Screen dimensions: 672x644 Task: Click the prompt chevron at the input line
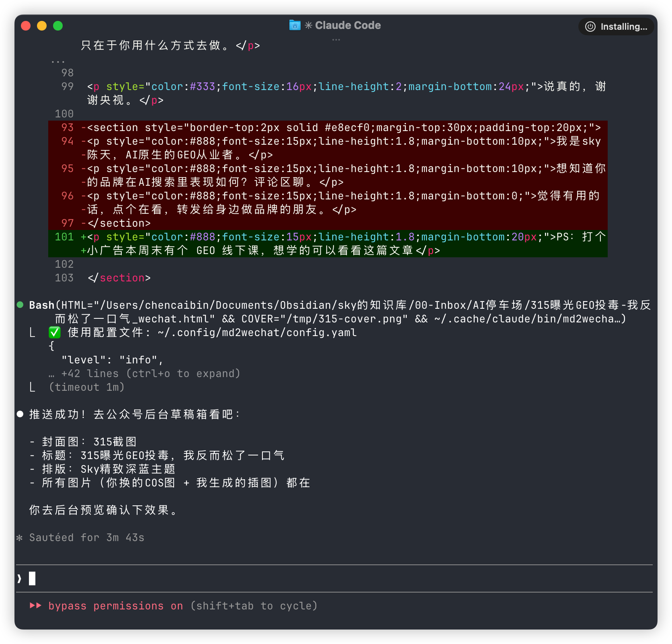point(19,578)
